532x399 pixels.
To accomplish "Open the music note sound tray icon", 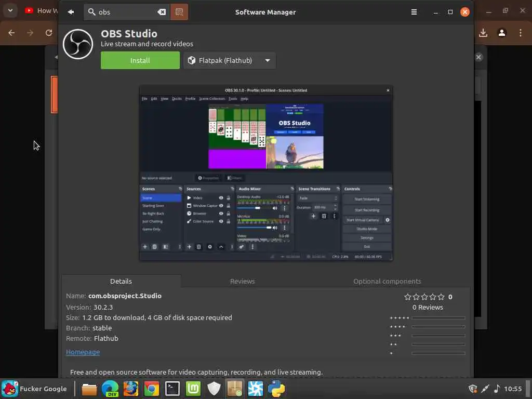I will pos(497,389).
